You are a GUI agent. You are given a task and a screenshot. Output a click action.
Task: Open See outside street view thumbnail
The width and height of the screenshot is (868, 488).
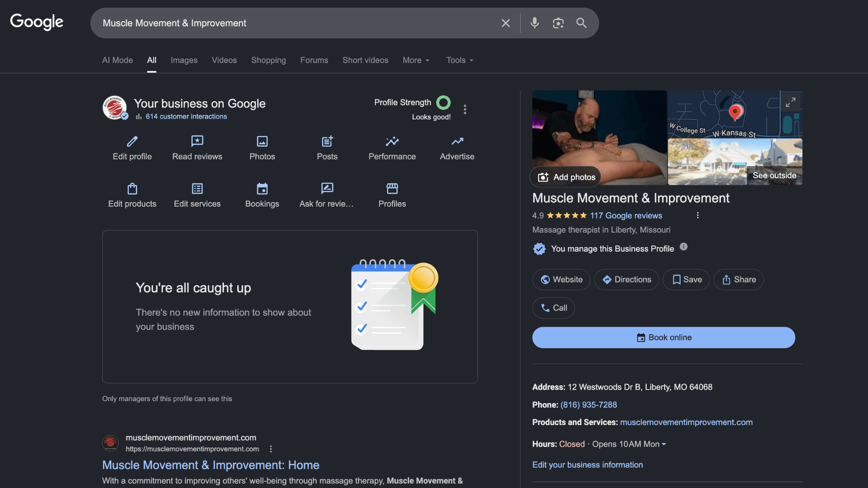coord(735,162)
